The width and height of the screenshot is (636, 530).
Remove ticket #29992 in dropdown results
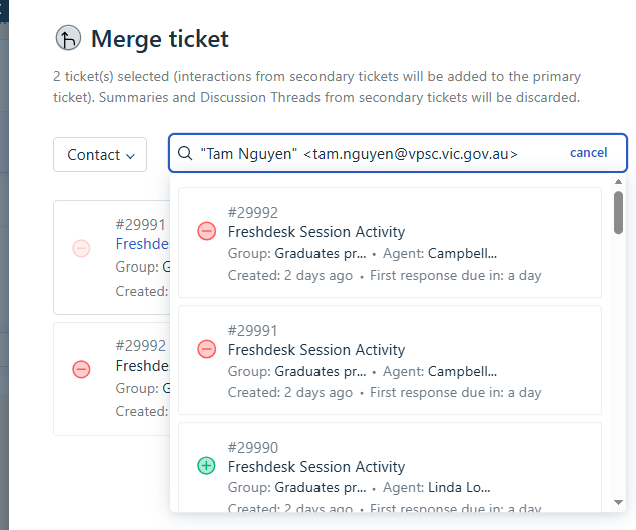click(x=206, y=231)
